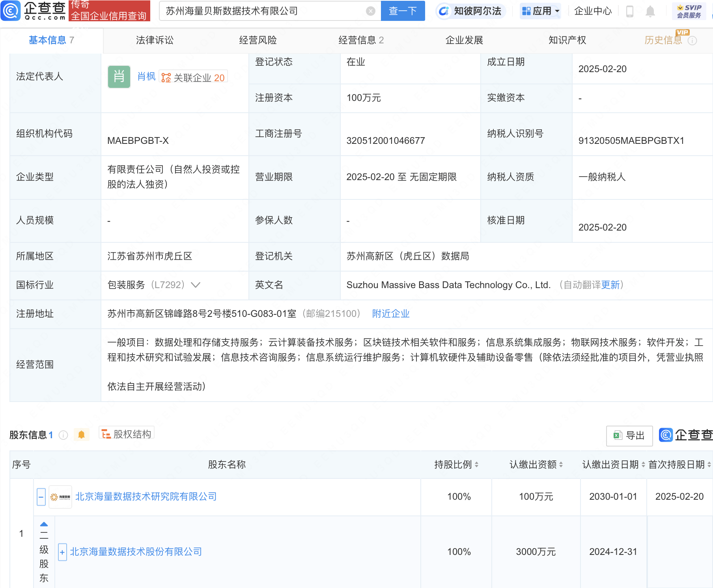Viewport: 713px width, 588px height.
Task: Click the 3000万元 contribution cell
Action: click(536, 552)
